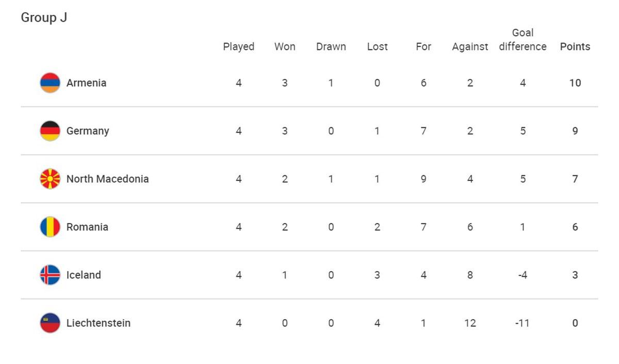The height and width of the screenshot is (364, 619).
Task: Click the North Macedonia flag icon
Action: [50, 179]
